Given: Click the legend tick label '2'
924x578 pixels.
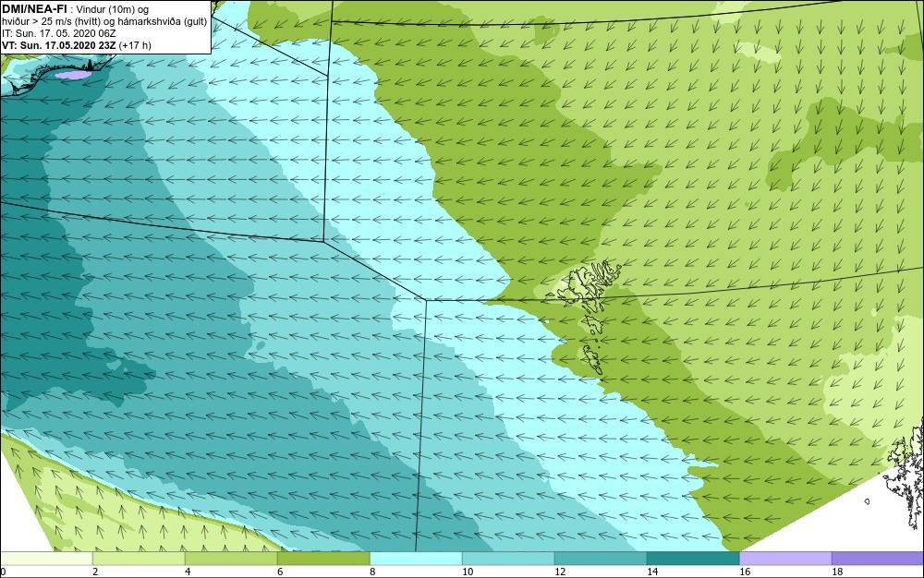Looking at the screenshot, I should (x=95, y=572).
